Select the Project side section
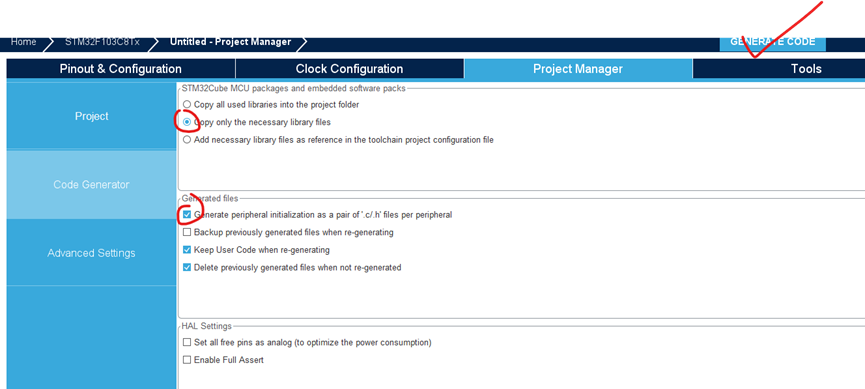865x389 pixels. coord(92,116)
